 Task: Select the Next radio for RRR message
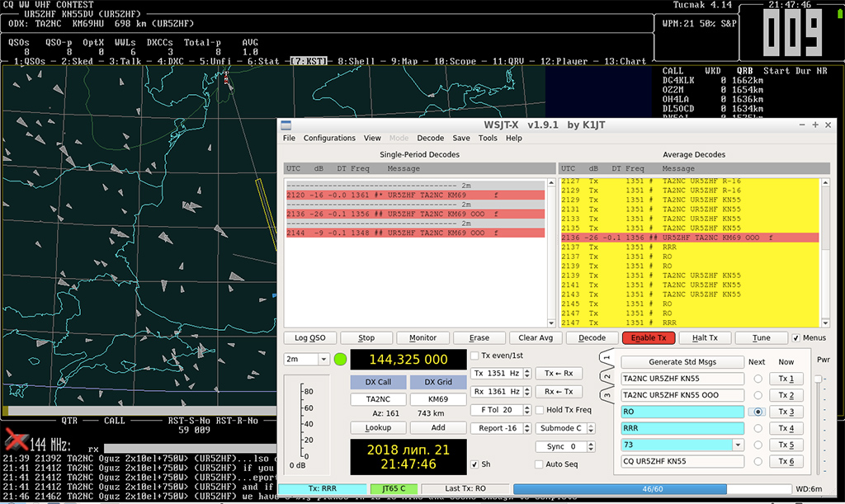click(x=758, y=428)
